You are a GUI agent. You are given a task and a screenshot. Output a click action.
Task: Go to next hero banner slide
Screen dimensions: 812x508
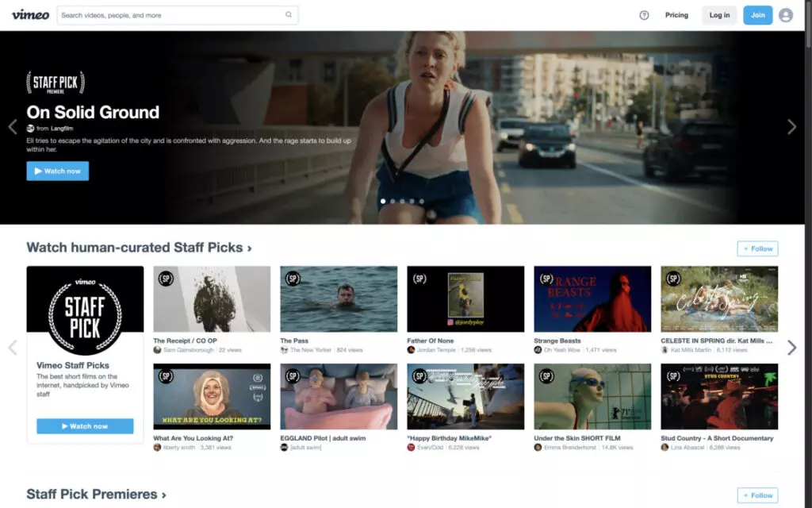tap(791, 127)
